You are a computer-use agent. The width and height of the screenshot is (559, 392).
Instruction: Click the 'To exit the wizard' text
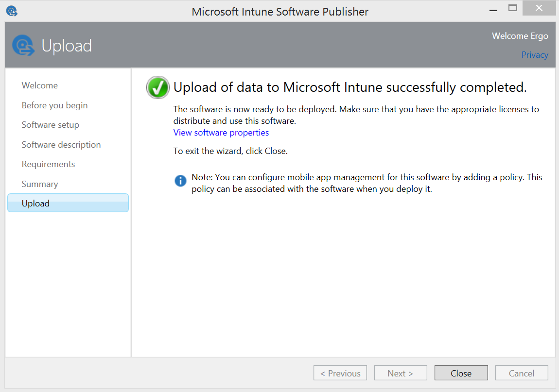230,151
